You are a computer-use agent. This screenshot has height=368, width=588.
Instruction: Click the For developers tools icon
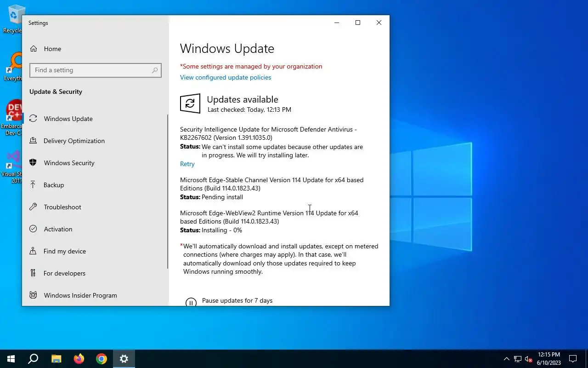33,273
